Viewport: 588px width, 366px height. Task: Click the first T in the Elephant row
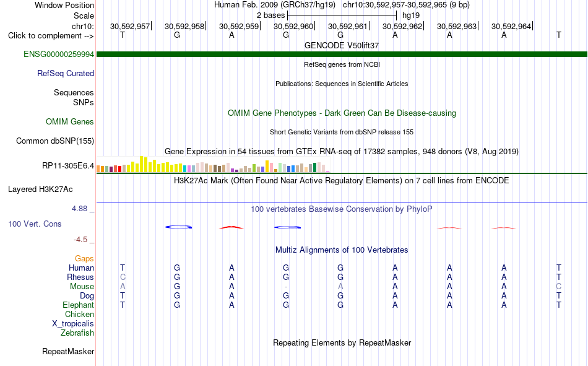coord(123,305)
